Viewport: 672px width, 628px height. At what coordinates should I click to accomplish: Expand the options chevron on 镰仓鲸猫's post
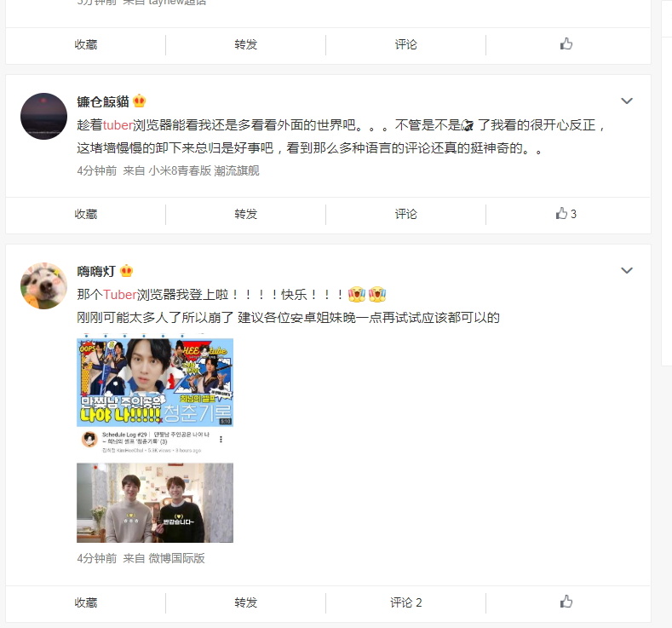[x=627, y=101]
